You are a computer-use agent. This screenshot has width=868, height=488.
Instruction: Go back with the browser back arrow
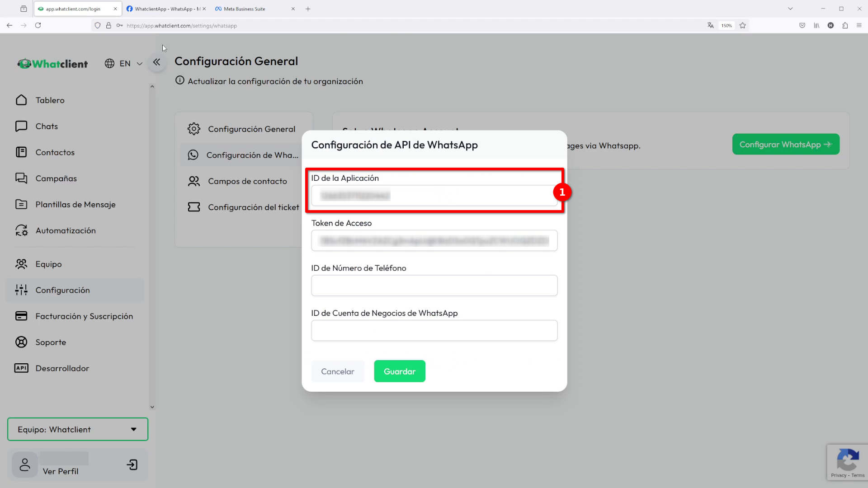pos(9,26)
